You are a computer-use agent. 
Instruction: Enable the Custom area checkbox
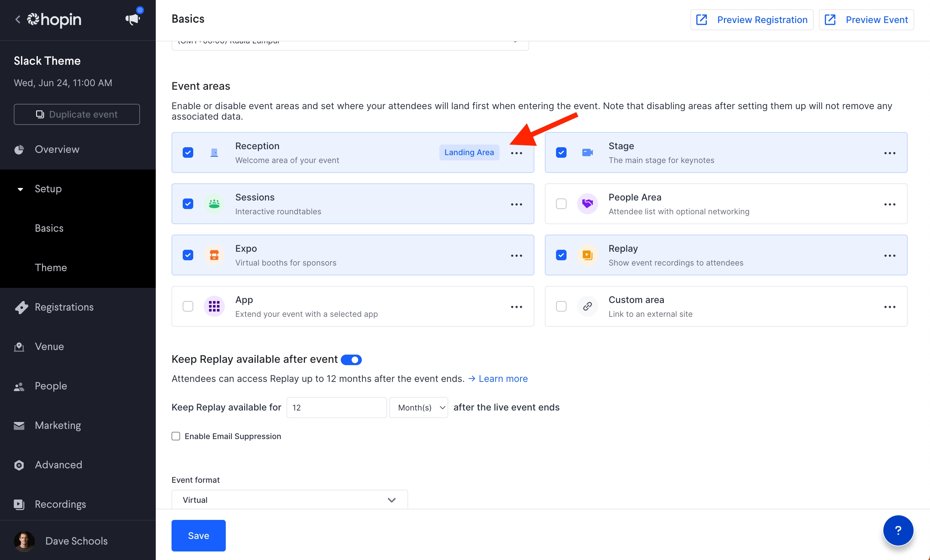561,306
